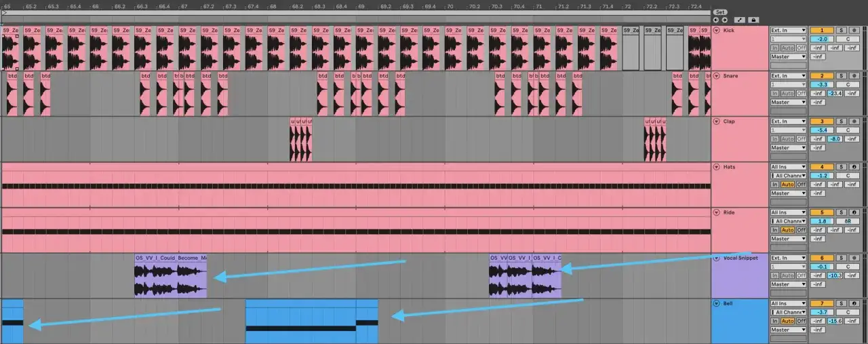The width and height of the screenshot is (868, 344).
Task: Open Hats input type All Ins dropdown
Action: click(789, 167)
